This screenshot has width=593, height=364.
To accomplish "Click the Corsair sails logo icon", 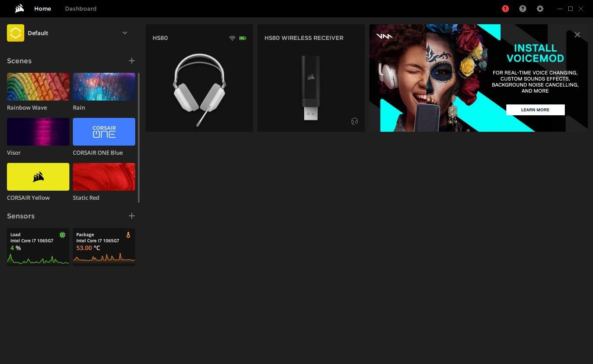I will coord(19,9).
